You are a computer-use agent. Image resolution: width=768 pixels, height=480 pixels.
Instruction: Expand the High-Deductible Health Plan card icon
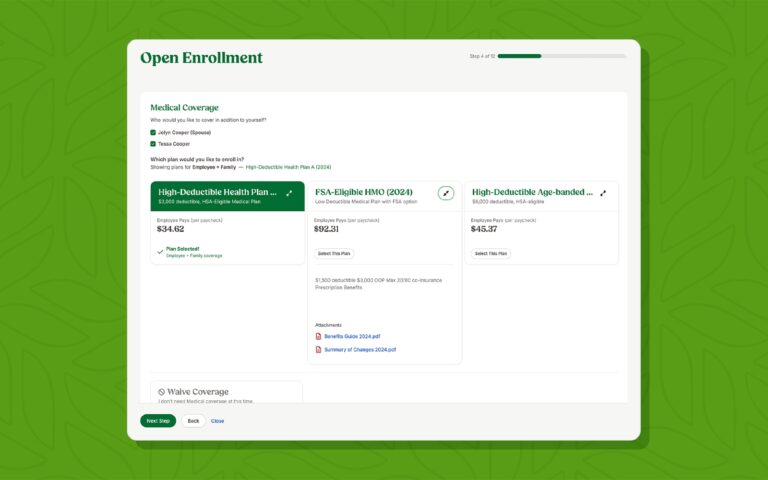point(289,193)
